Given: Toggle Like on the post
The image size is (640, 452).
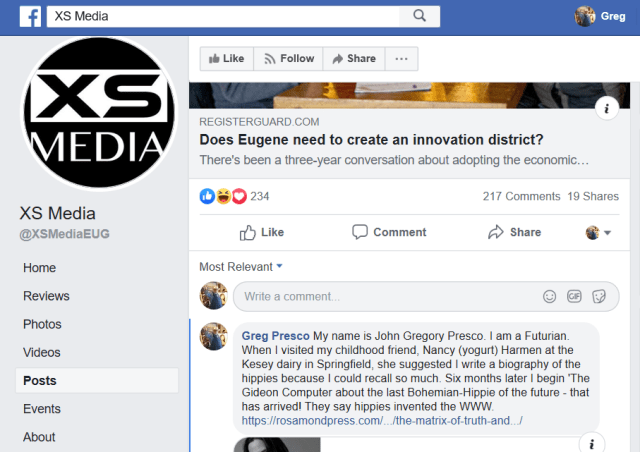Looking at the screenshot, I should click(262, 232).
